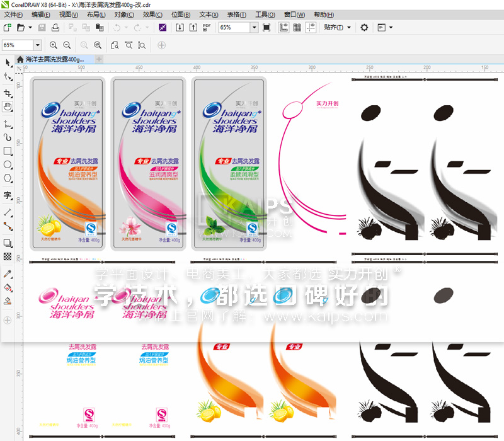
Task: Select the Connector tool
Action: click(8, 226)
